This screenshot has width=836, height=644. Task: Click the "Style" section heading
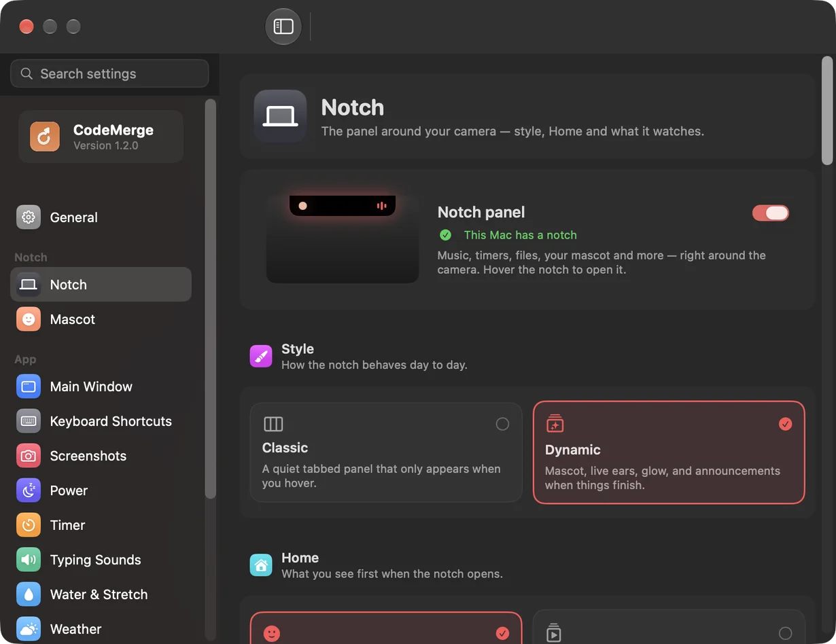tap(298, 348)
